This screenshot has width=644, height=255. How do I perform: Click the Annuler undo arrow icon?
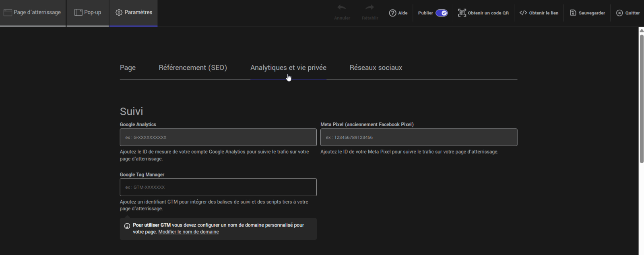tap(342, 8)
